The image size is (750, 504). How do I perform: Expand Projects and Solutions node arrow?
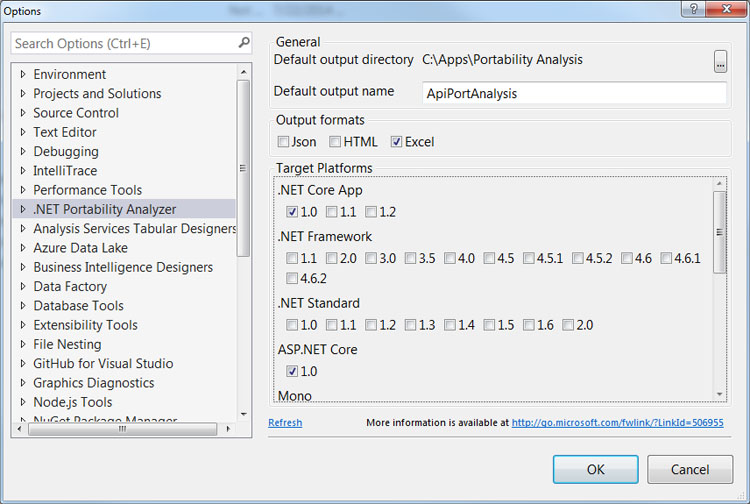tap(22, 94)
